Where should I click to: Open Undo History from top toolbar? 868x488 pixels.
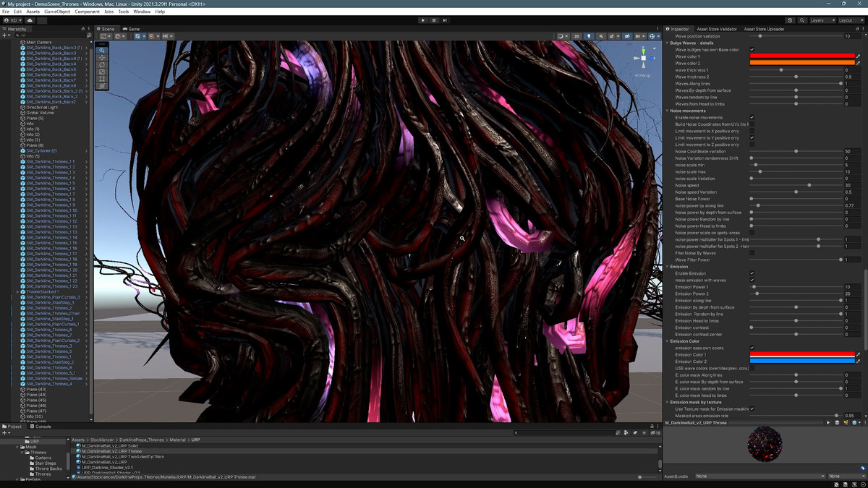tap(790, 20)
